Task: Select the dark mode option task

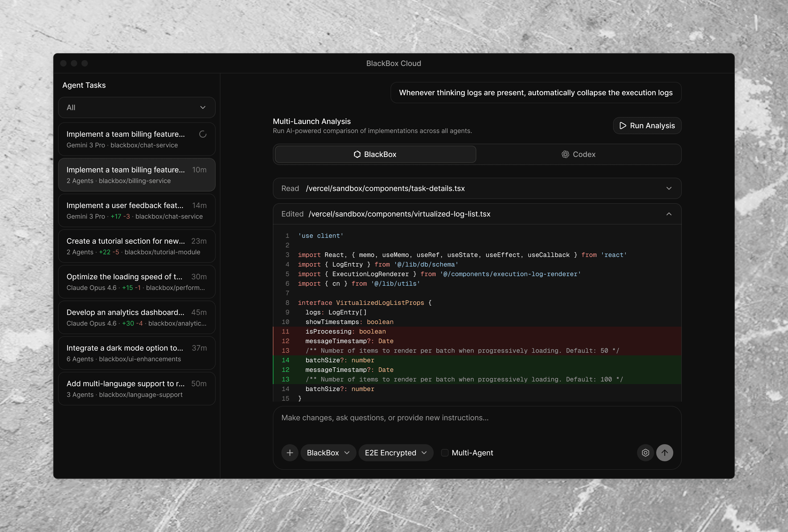Action: tap(137, 353)
